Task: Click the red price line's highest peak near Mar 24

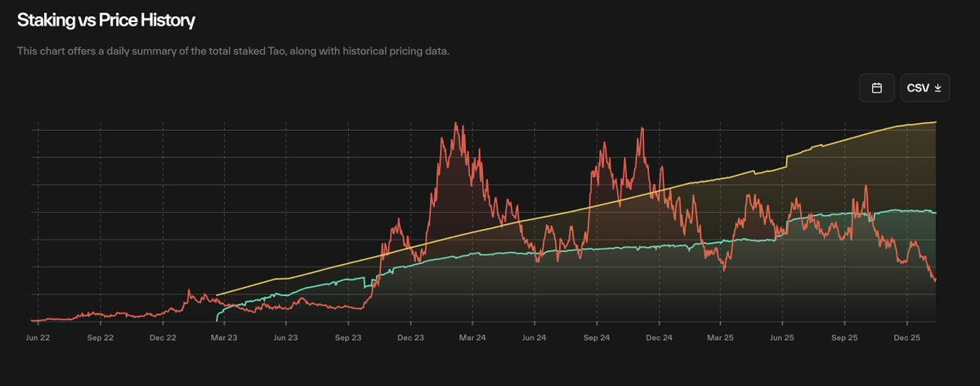Action: 455,123
